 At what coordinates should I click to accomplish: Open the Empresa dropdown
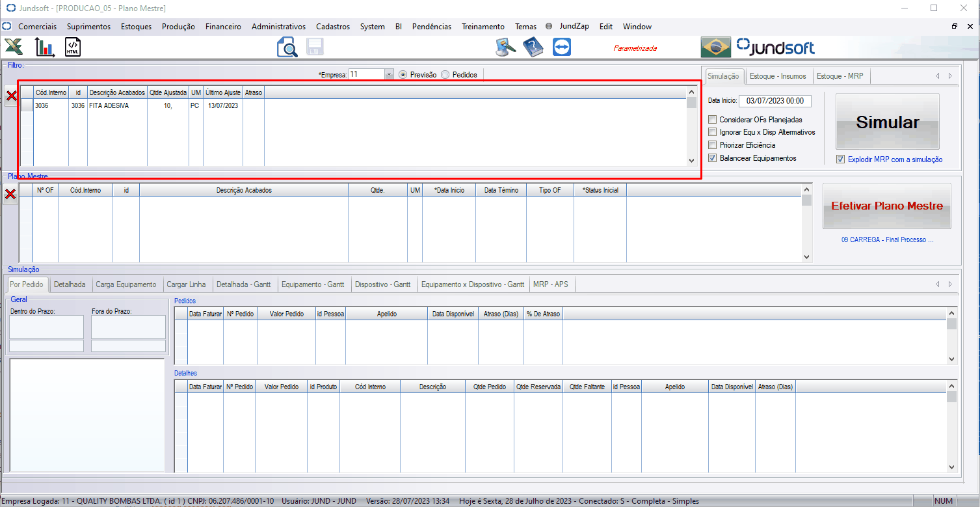[x=389, y=74]
